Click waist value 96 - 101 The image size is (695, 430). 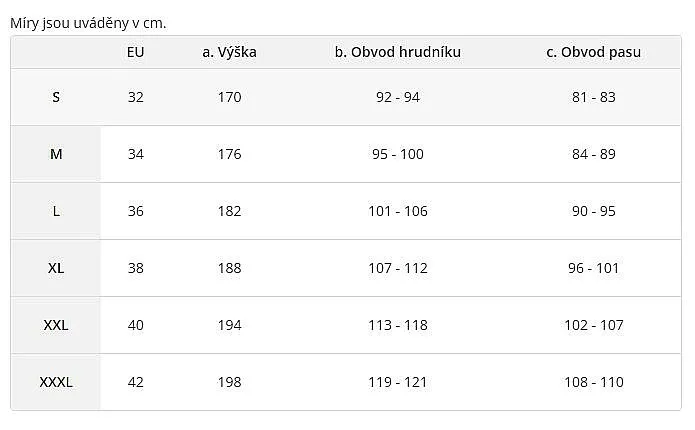tap(593, 268)
